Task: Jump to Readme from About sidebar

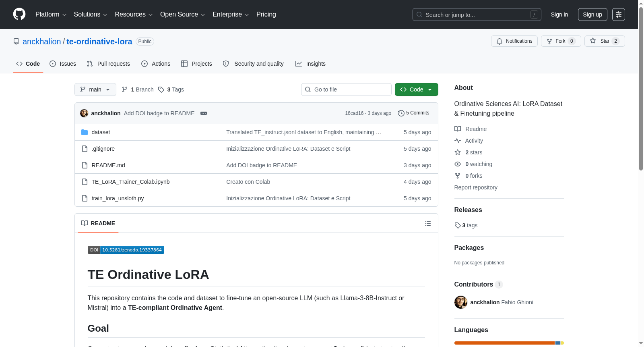Action: pos(471,129)
